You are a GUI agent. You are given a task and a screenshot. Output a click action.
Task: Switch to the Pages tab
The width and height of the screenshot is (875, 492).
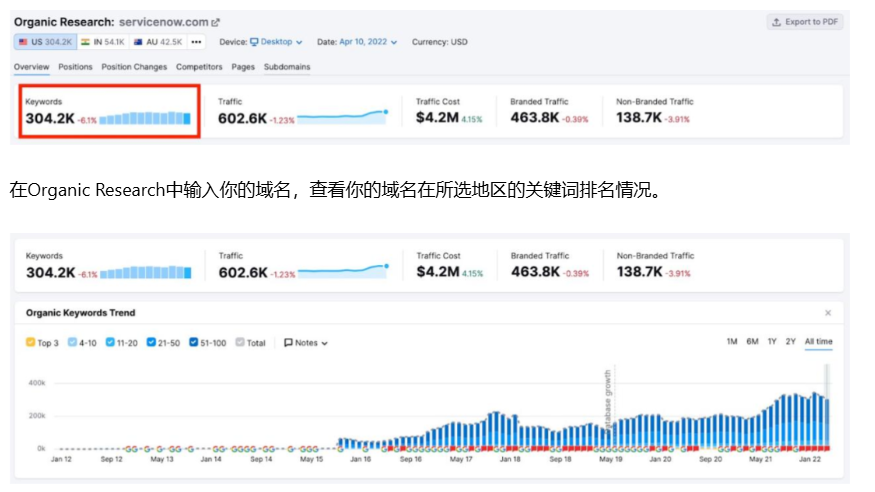tap(243, 67)
